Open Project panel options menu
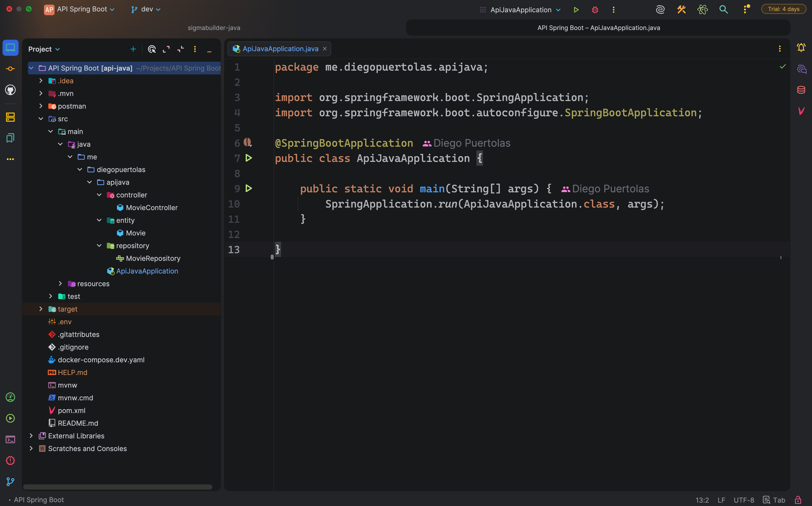Image resolution: width=812 pixels, height=506 pixels. point(195,49)
